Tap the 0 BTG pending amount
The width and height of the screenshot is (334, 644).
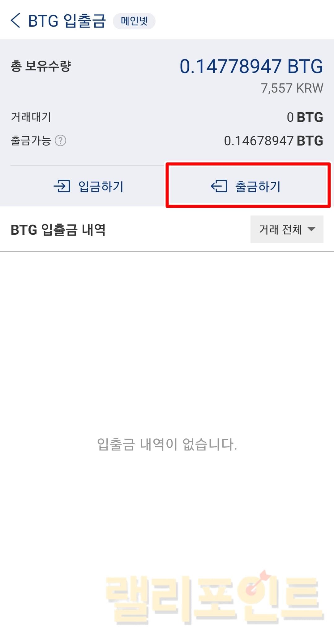pyautogui.click(x=305, y=117)
